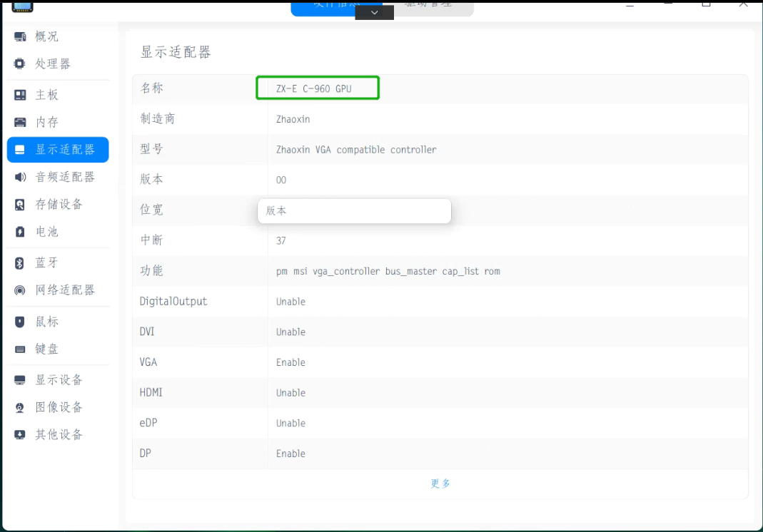Screen dimensions: 763x532
Task: Click the eDP row label
Action: pos(148,423)
